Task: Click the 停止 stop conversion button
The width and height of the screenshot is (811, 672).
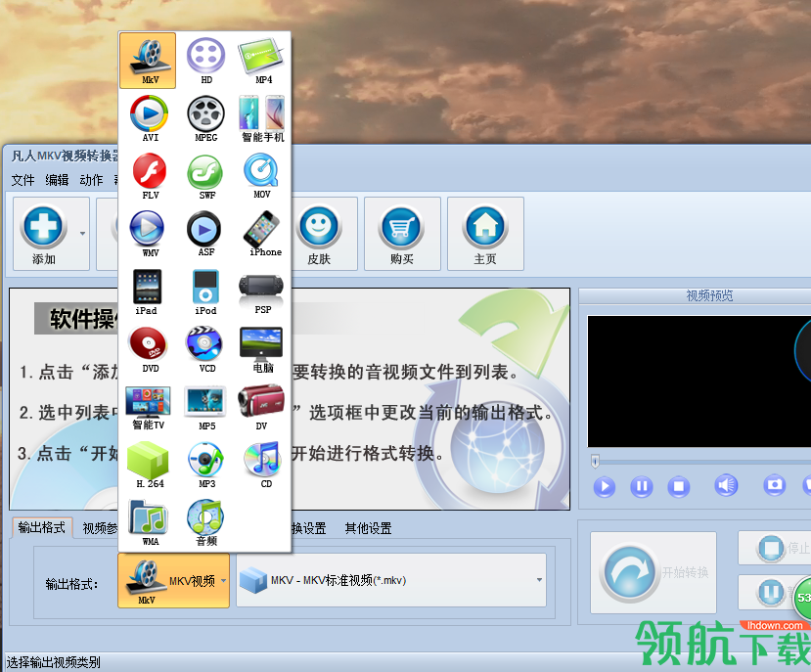Action: pos(775,548)
